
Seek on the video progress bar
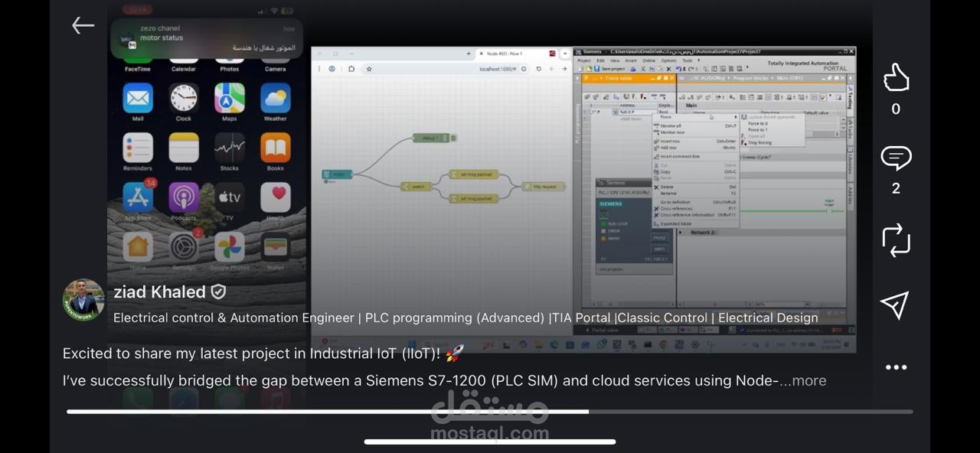point(490,412)
